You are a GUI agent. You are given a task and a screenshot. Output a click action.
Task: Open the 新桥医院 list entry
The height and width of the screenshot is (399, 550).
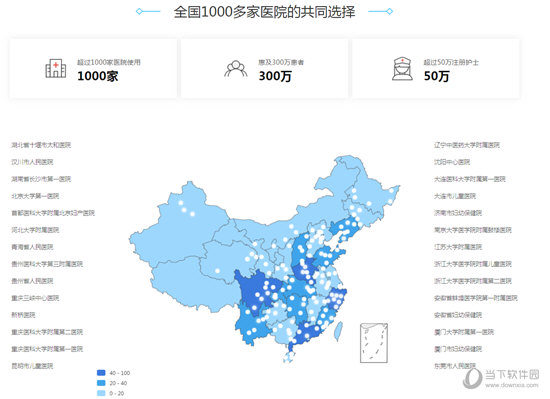pos(23,315)
